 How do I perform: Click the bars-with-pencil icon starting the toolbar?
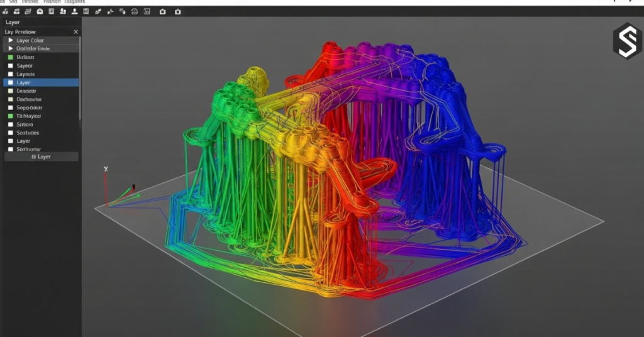click(x=5, y=11)
